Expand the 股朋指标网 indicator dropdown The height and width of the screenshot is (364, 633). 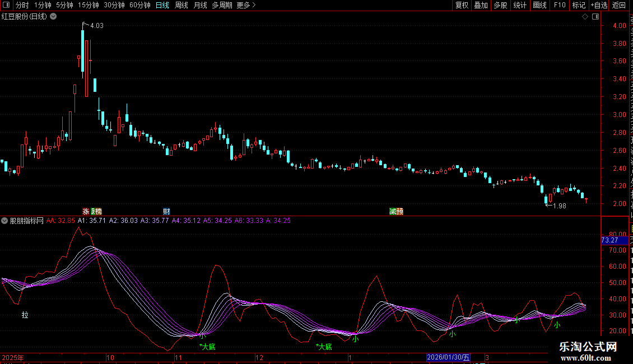(x=5, y=221)
